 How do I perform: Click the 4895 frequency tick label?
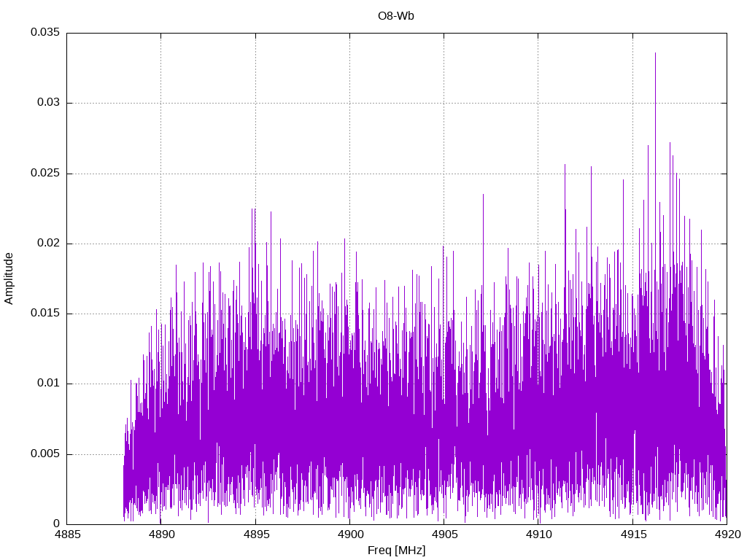coord(255,535)
